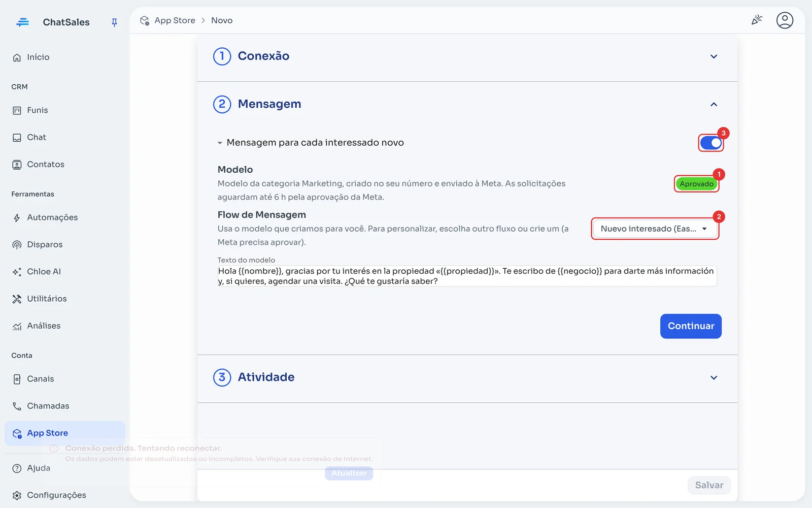
Task: Open Canais phone icon
Action: [17, 379]
